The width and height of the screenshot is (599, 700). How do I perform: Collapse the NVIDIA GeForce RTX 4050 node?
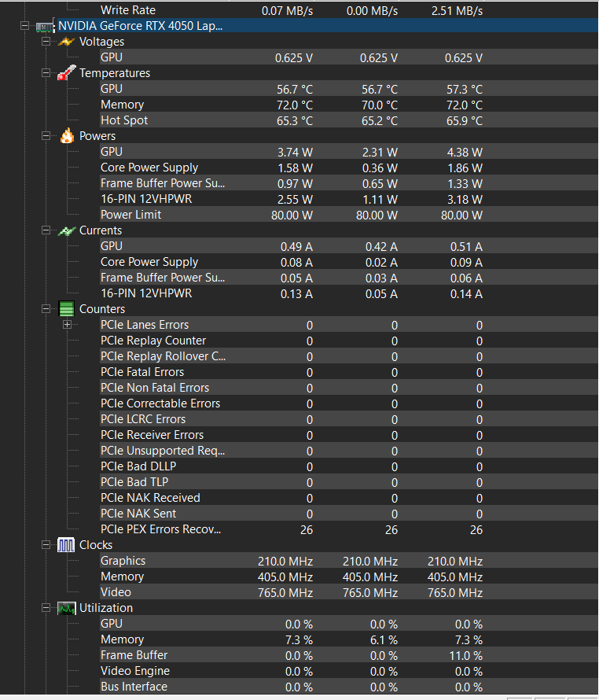(24, 26)
